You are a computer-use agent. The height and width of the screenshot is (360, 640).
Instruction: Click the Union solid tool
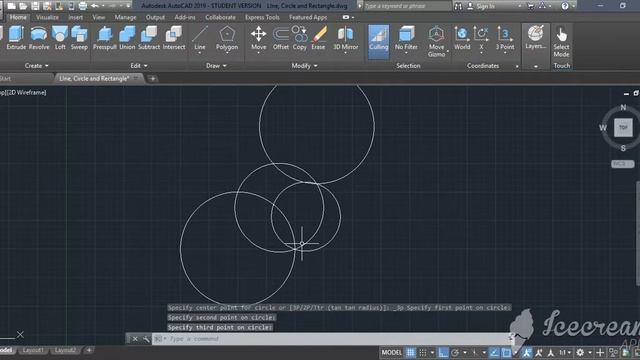pos(127,38)
